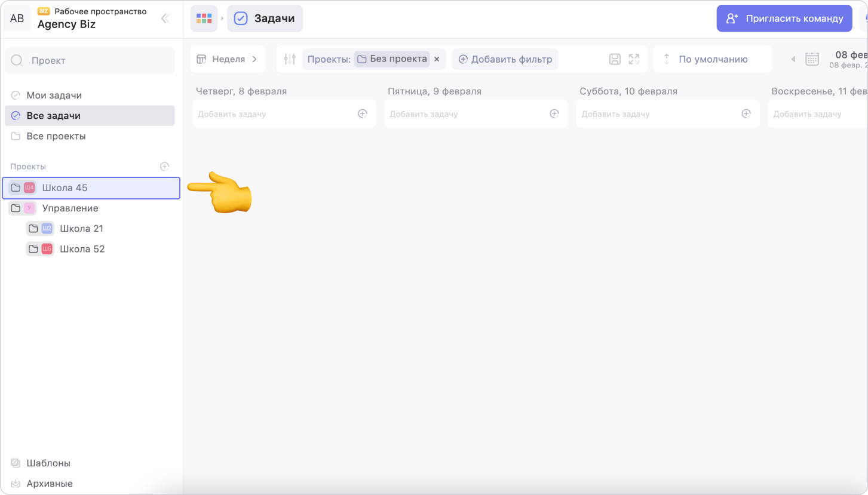This screenshot has width=868, height=495.
Task: Click the blue Ш2 color badge
Action: click(47, 229)
